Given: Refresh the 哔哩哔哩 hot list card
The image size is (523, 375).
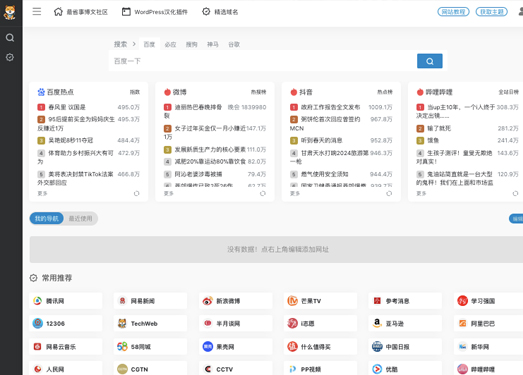Looking at the screenshot, I should pos(515,194).
